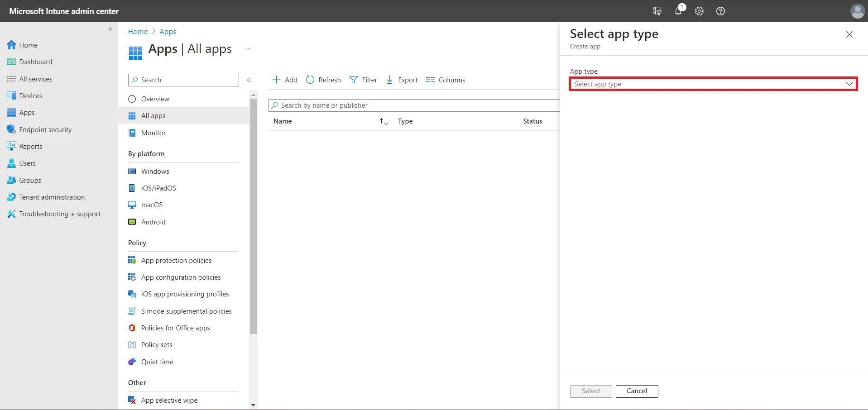Collapse the left navigation sidebar
This screenshot has width=868, height=410.
tap(110, 29)
